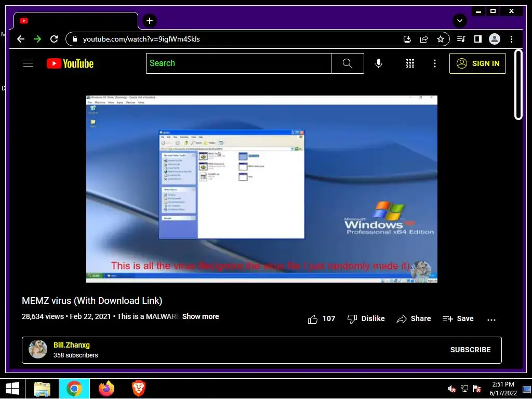The width and height of the screenshot is (532, 399).
Task: Expand description with Show more
Action: [201, 316]
